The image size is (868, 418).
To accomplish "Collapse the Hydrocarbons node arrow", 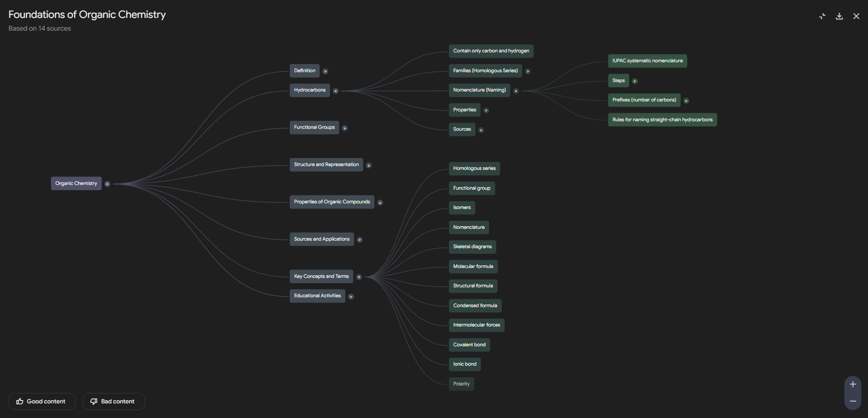I will pos(336,91).
